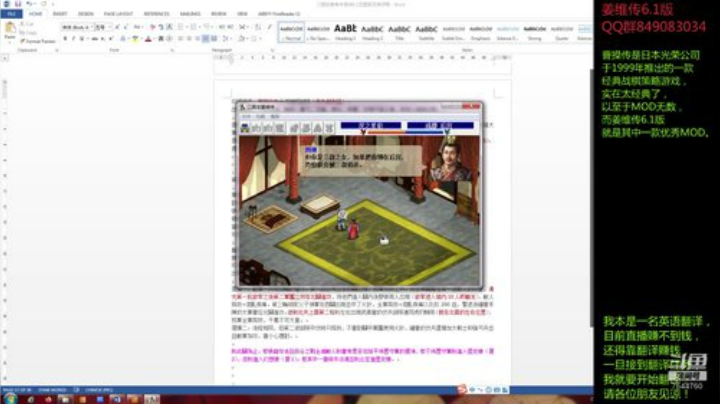
Task: Click the Numbering list icon
Action: pyautogui.click(x=194, y=28)
